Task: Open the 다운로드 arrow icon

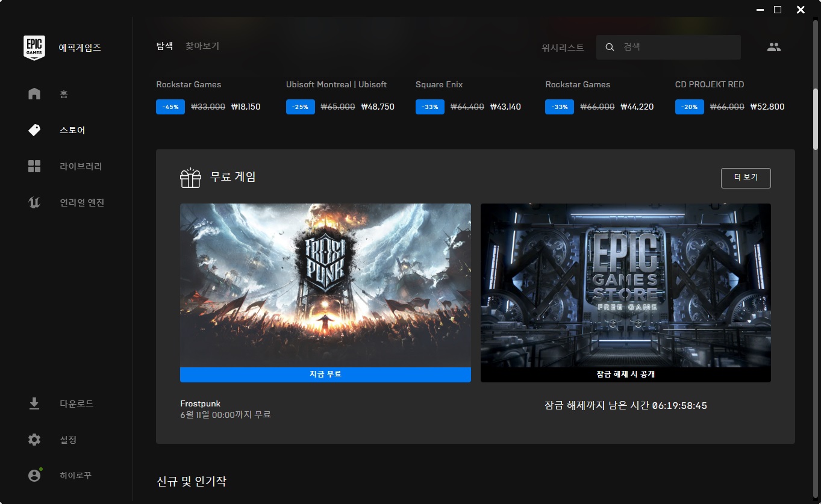Action: coord(34,403)
